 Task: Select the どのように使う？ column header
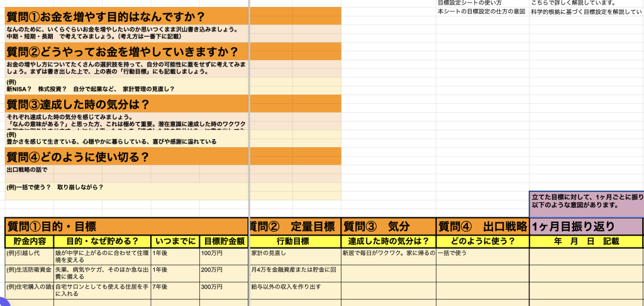click(x=482, y=241)
